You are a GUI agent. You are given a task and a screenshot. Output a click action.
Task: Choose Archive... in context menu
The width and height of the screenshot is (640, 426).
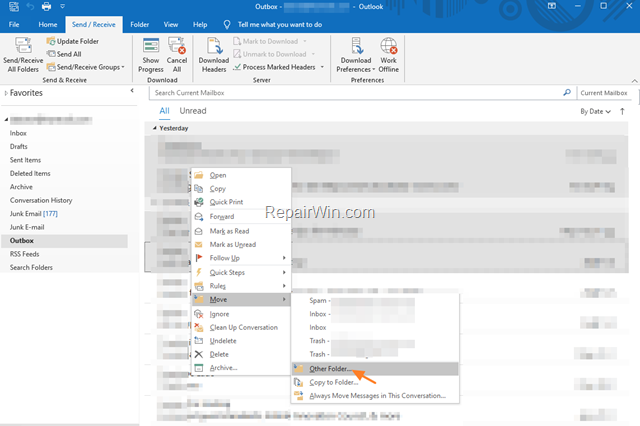pos(241,368)
